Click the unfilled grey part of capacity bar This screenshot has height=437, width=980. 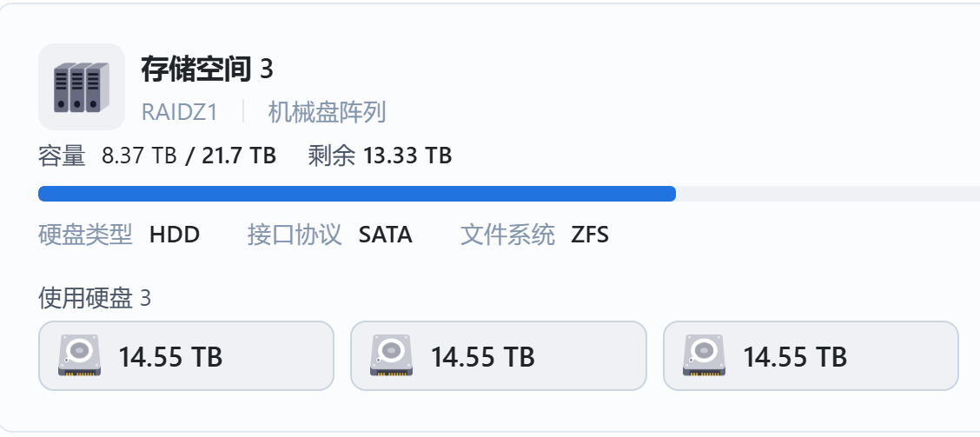825,194
